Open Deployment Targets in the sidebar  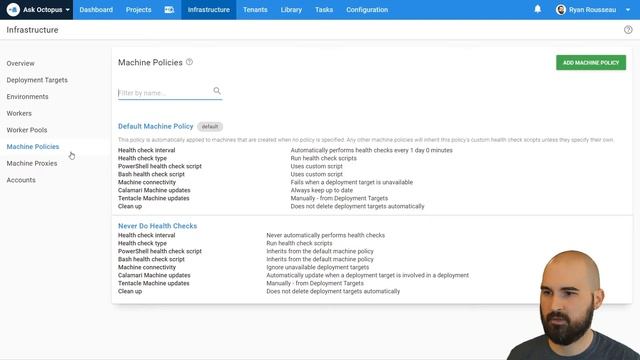(37, 80)
